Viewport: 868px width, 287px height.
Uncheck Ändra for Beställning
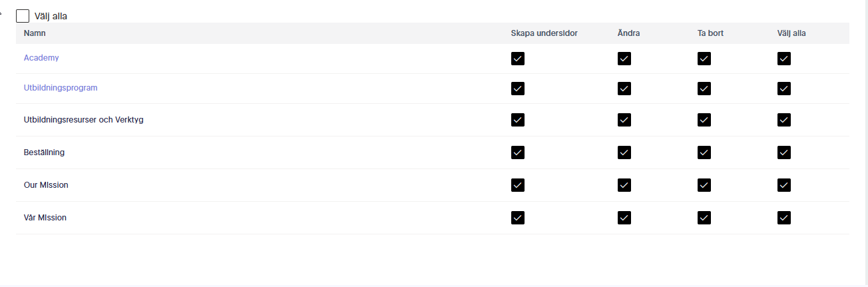[x=624, y=152]
